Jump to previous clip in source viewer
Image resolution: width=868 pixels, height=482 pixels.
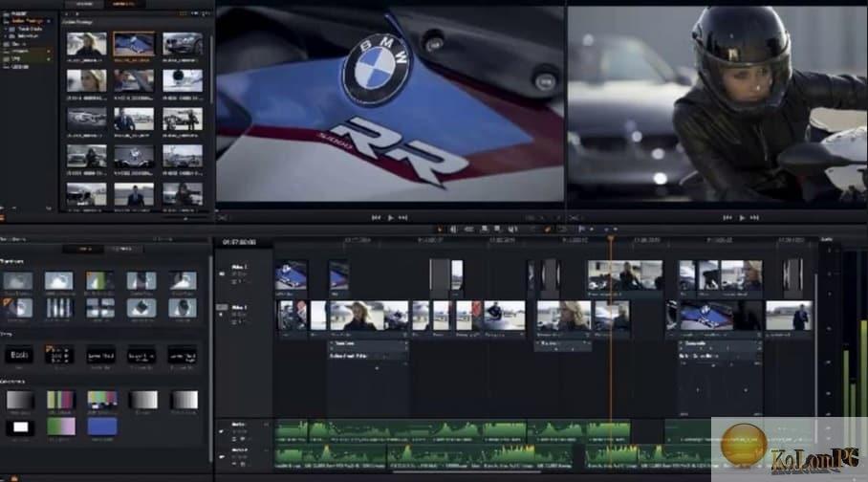(377, 218)
